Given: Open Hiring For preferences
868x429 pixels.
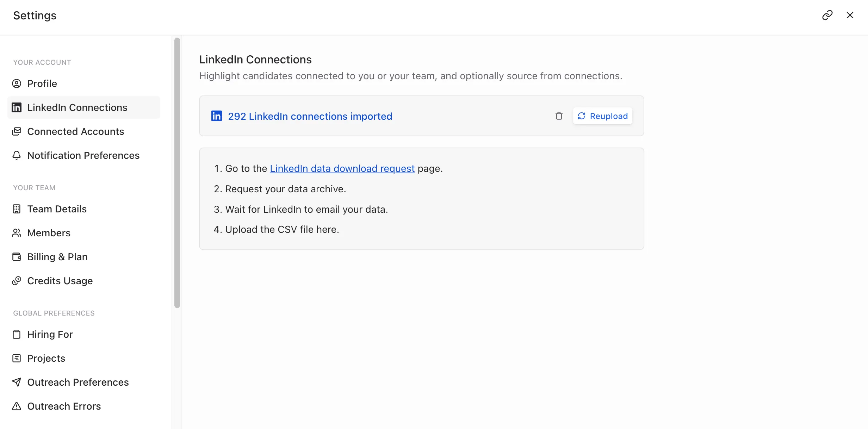Looking at the screenshot, I should [83, 334].
